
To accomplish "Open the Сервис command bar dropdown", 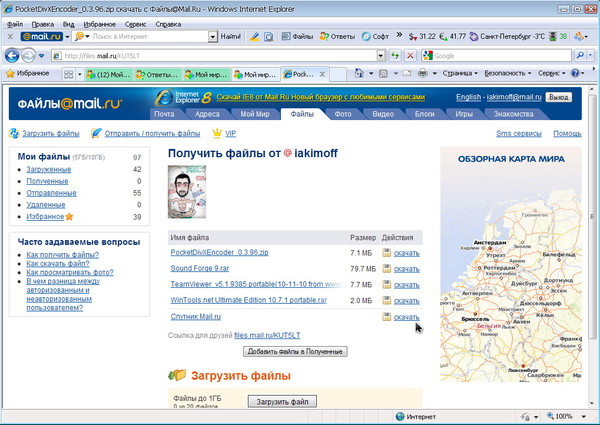I will (551, 73).
